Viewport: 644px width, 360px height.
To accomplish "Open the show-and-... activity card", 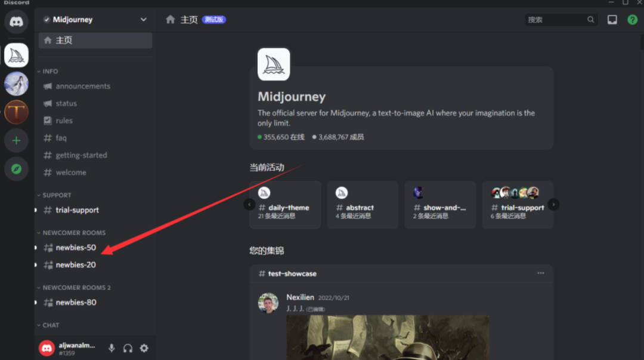I will point(440,205).
